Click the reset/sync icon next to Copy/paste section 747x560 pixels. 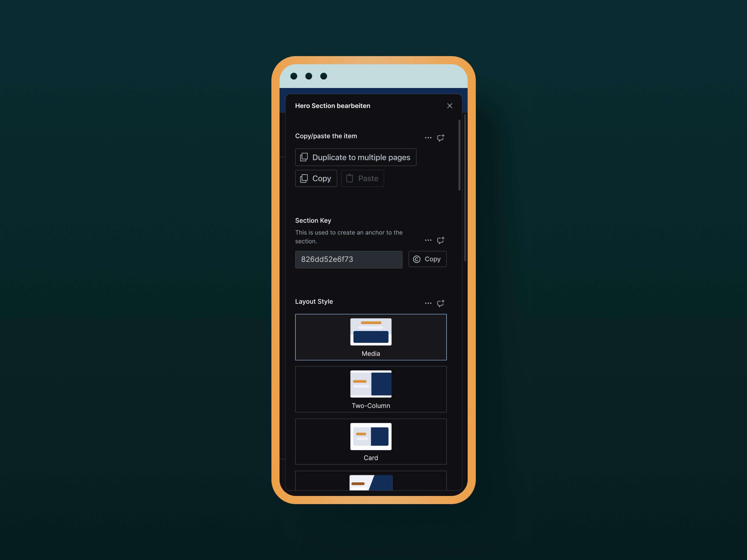coord(441,137)
